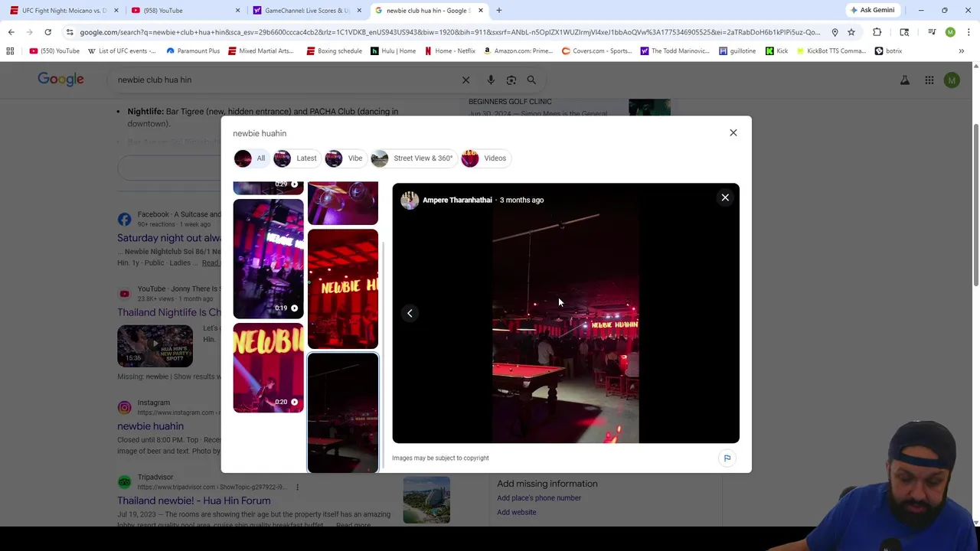This screenshot has height=551, width=980.
Task: Open Ampere Tharanhathai contributor profile
Action: (x=457, y=200)
